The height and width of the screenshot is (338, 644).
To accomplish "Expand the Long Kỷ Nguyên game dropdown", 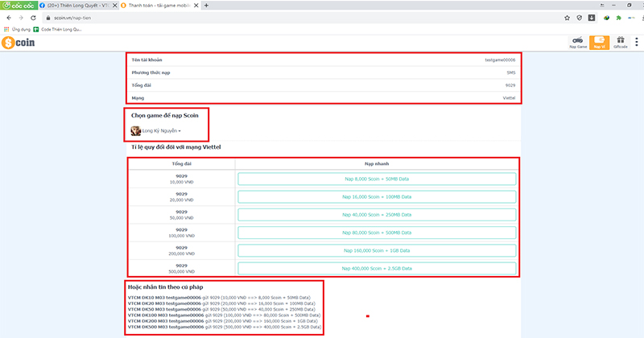I will click(162, 131).
